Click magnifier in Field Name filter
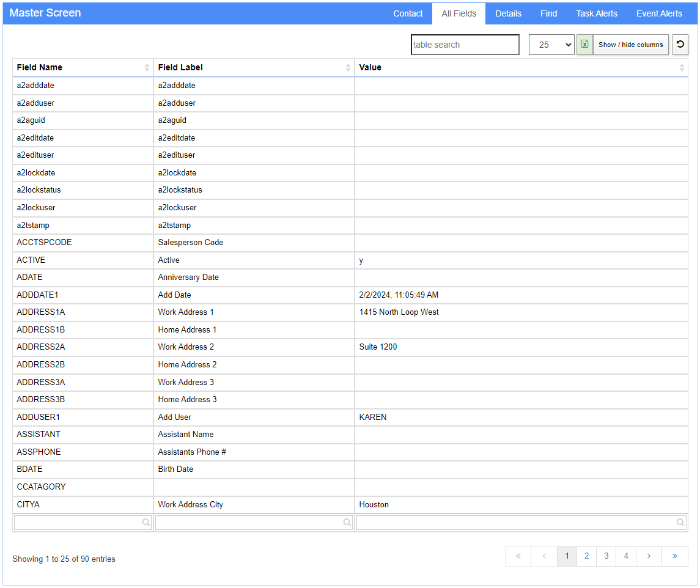This screenshot has width=700, height=588. [x=146, y=523]
